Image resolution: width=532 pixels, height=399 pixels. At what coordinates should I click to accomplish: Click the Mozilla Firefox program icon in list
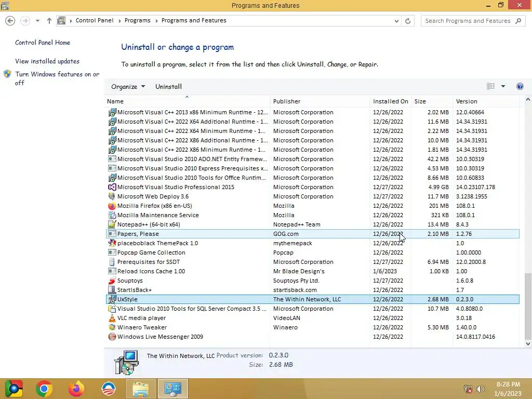pyautogui.click(x=112, y=206)
